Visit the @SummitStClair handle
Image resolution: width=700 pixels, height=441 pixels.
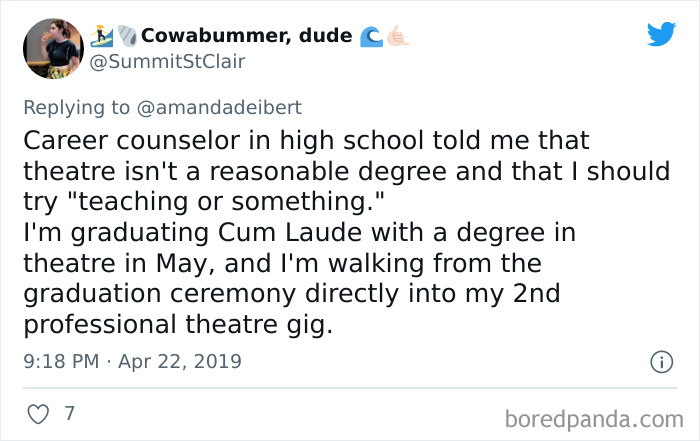(170, 62)
